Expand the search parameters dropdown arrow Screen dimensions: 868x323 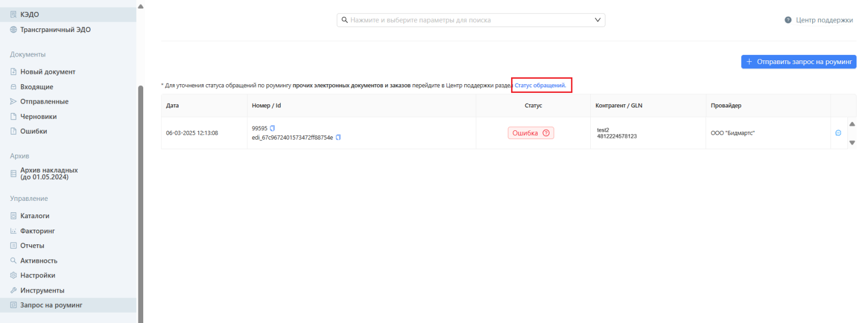(597, 20)
